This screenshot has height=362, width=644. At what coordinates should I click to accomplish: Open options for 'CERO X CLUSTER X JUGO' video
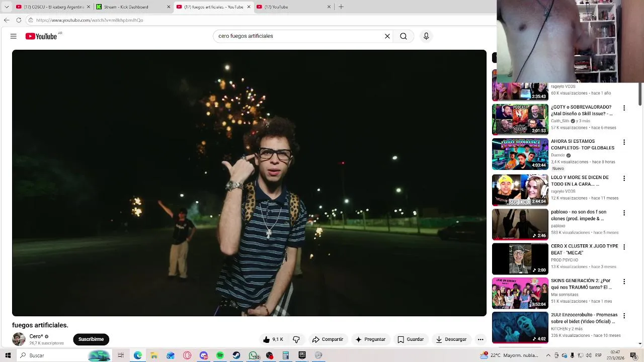coord(624,247)
